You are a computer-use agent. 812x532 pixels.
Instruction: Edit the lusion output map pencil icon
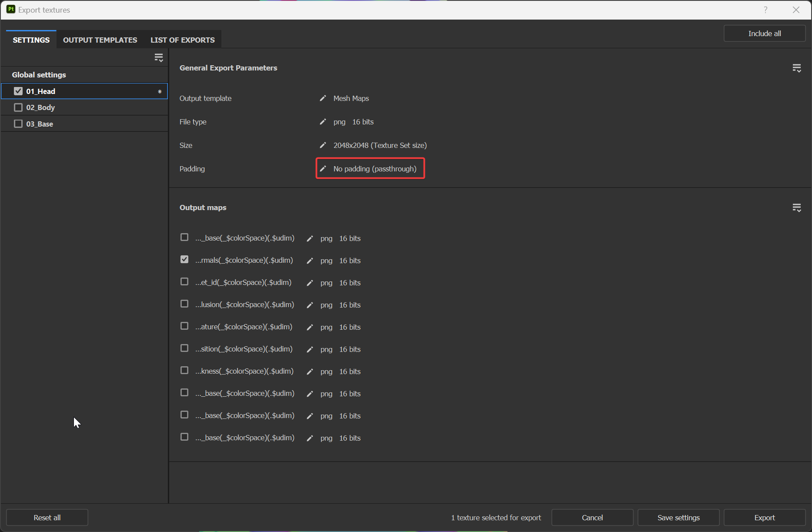310,304
